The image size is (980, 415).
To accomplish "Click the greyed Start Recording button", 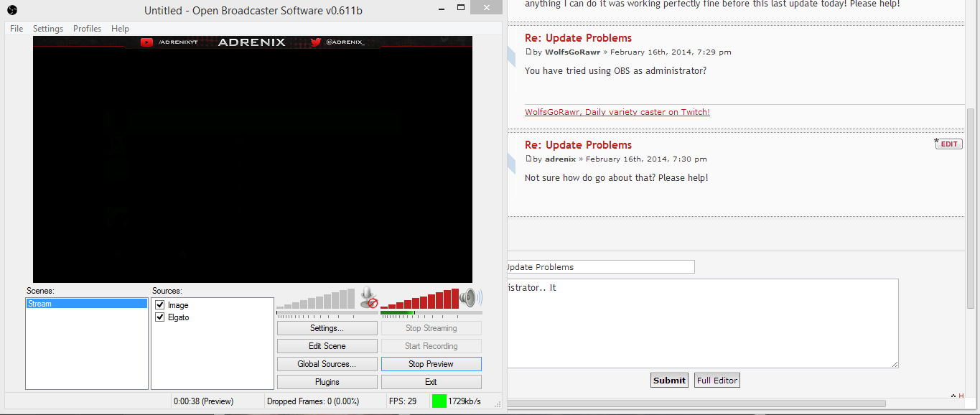I will click(x=431, y=346).
